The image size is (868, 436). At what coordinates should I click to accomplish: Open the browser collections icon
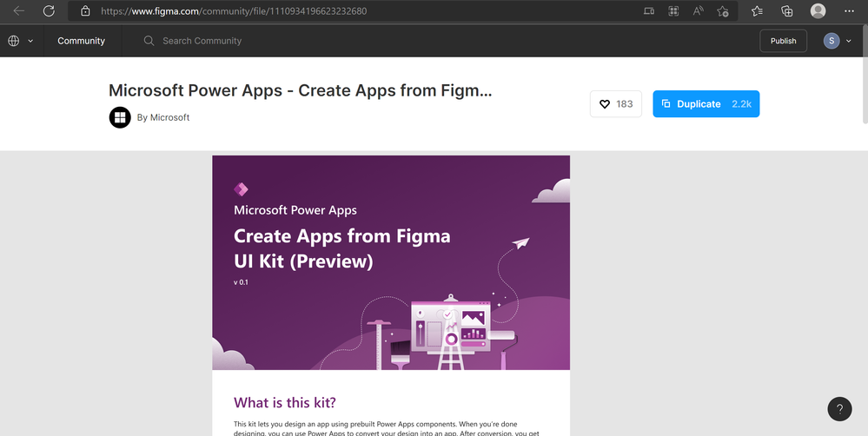tap(786, 11)
